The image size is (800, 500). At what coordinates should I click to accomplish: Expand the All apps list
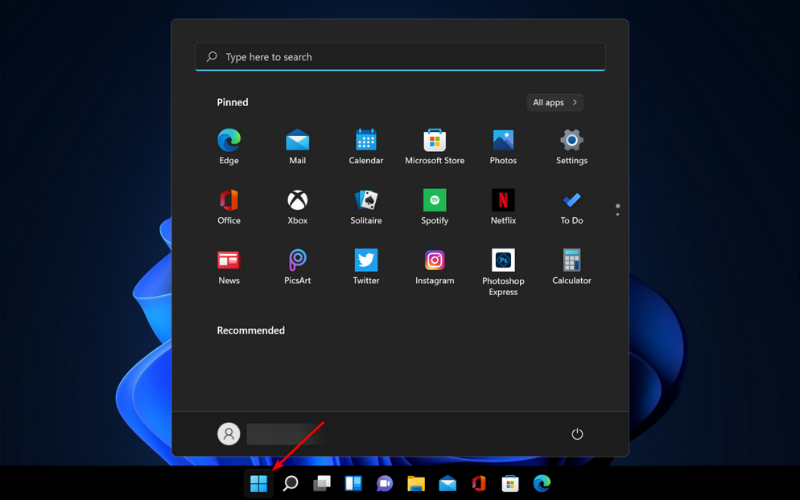(555, 102)
